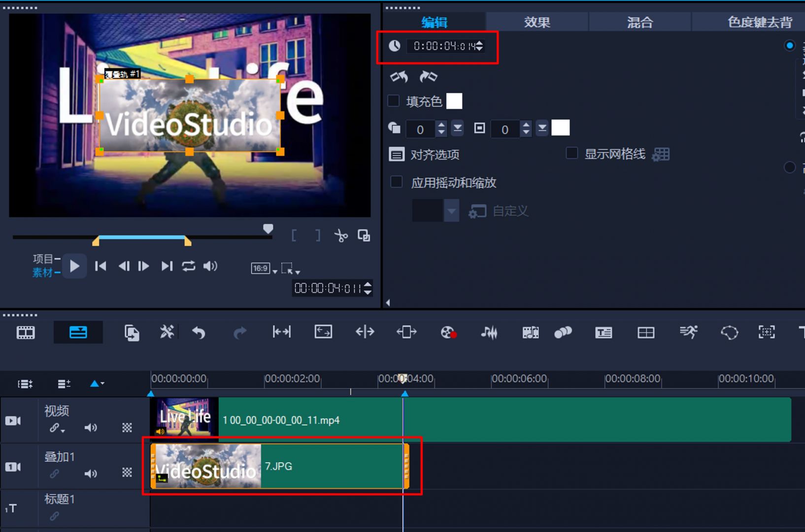Viewport: 805px width, 532px height.
Task: Toggle repeat playback
Action: tap(189, 266)
